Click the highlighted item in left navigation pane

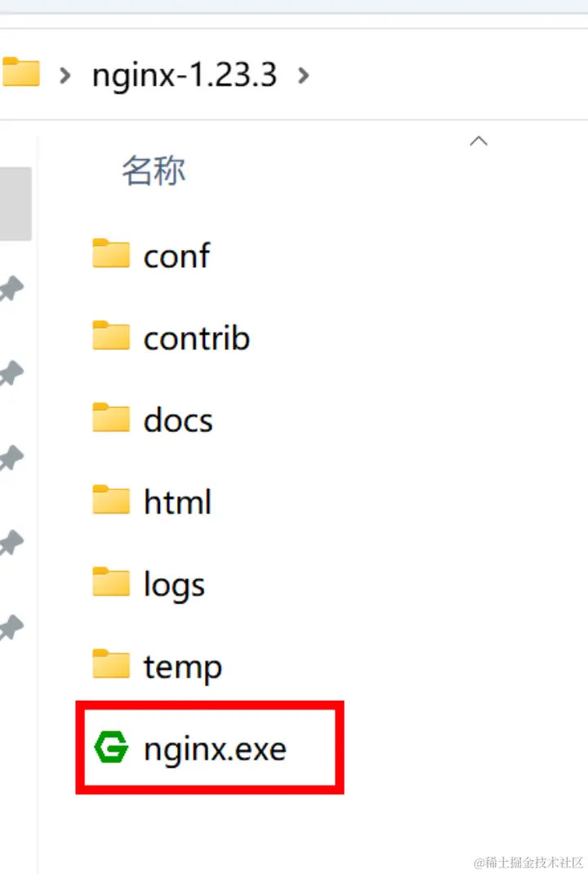pyautogui.click(x=16, y=203)
